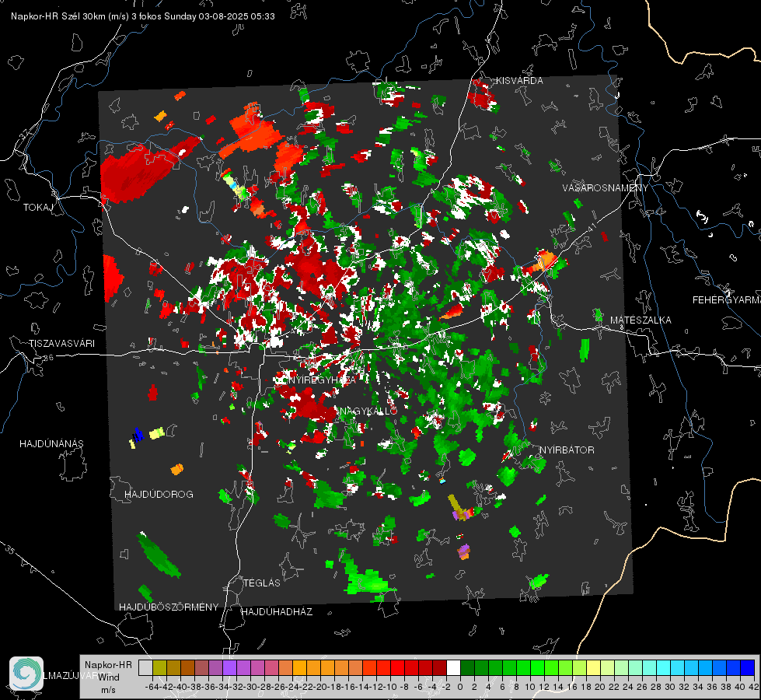Click the HAJDÚHADHÁZ town label
The width and height of the screenshot is (761, 700).
coord(277,611)
